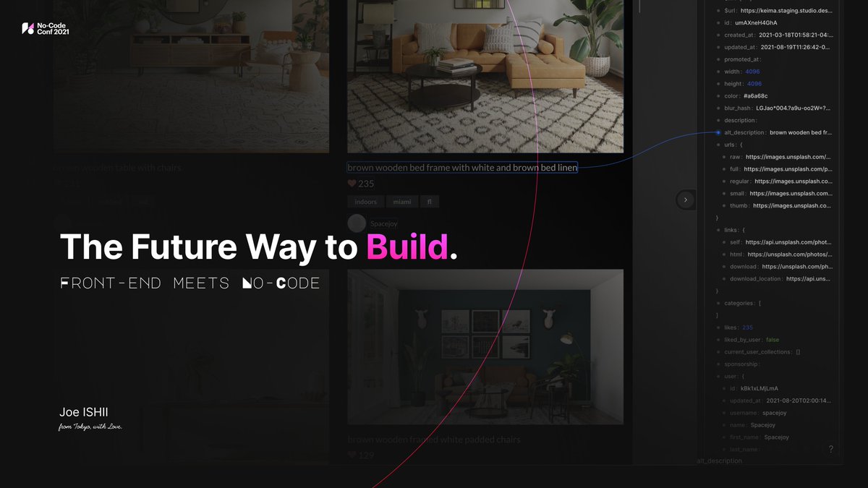Click the width value 4096
This screenshot has width=868, height=488.
(753, 72)
